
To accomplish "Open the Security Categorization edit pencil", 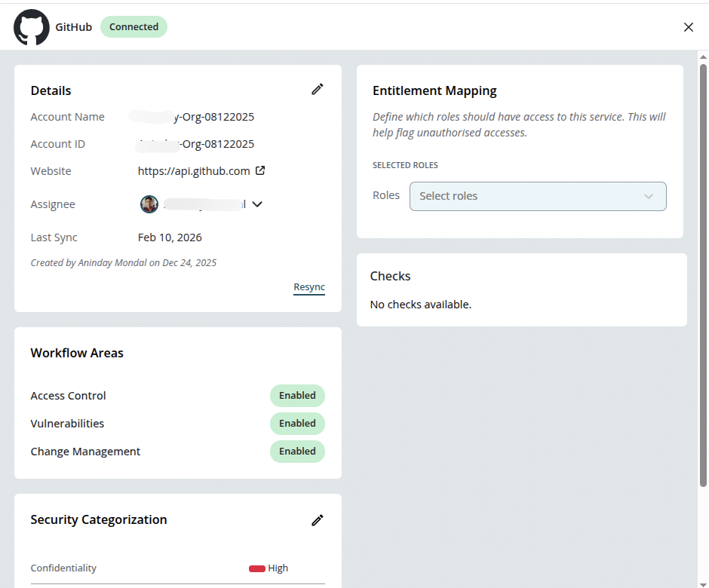I will pyautogui.click(x=317, y=520).
